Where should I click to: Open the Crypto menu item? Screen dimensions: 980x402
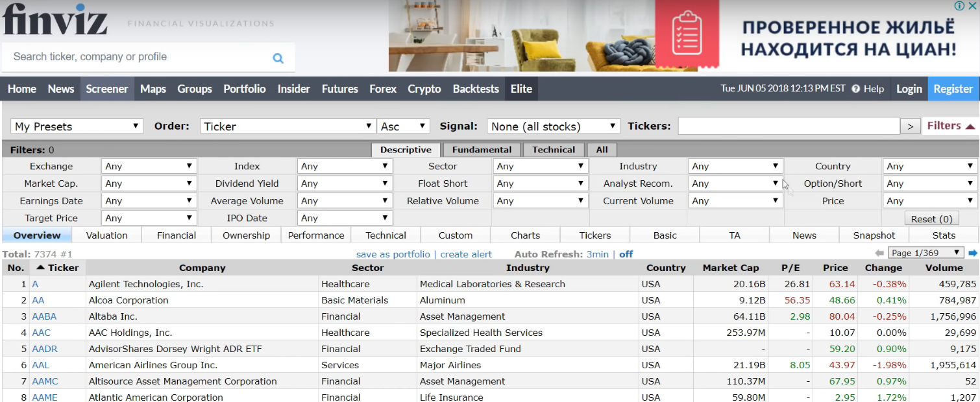point(424,89)
